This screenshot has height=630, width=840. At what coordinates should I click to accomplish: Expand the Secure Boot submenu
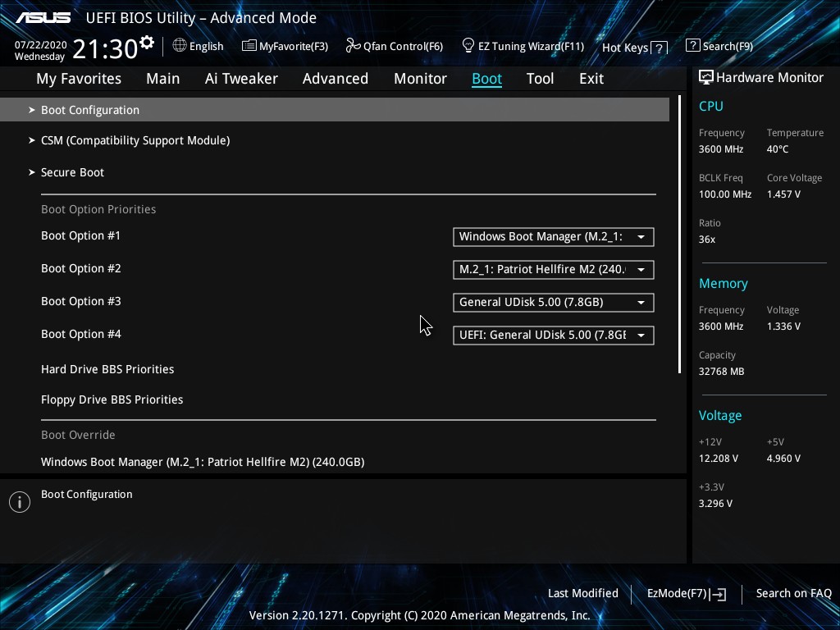(x=72, y=172)
